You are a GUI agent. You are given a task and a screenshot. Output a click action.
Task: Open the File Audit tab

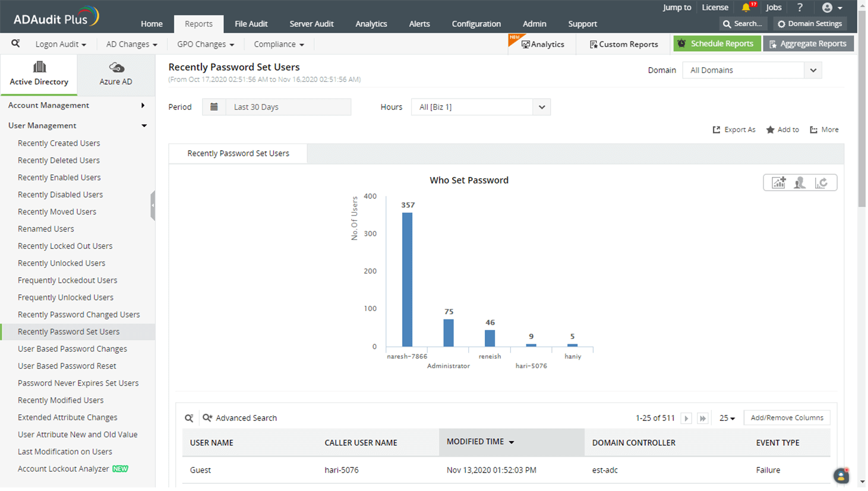pyautogui.click(x=251, y=24)
